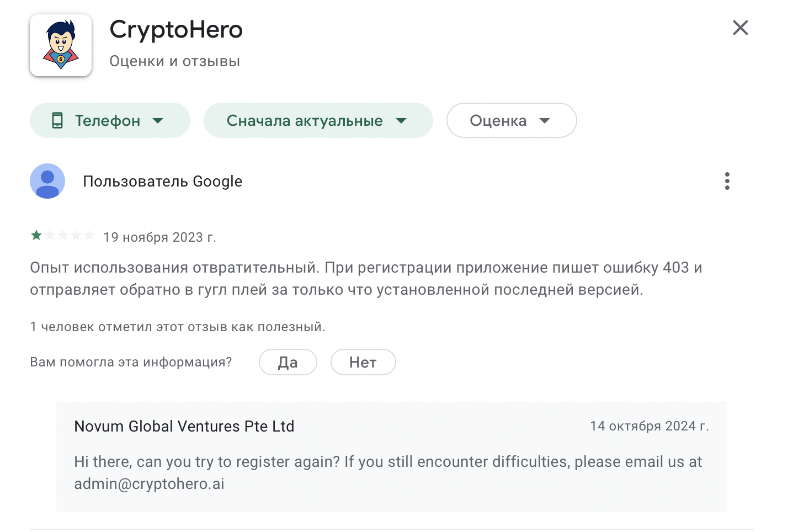Click the reviewer's avatar icon
This screenshot has width=788, height=532.
click(x=47, y=181)
